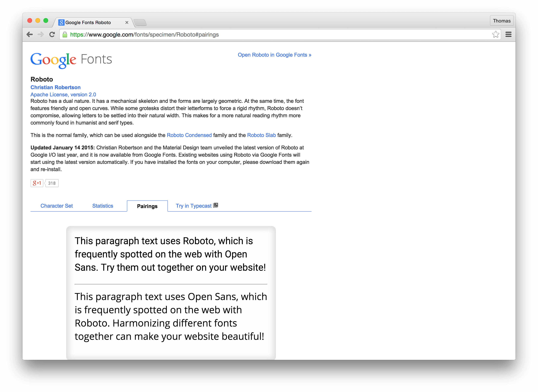The height and width of the screenshot is (392, 538).
Task: Click the red close window button
Action: (30, 21)
